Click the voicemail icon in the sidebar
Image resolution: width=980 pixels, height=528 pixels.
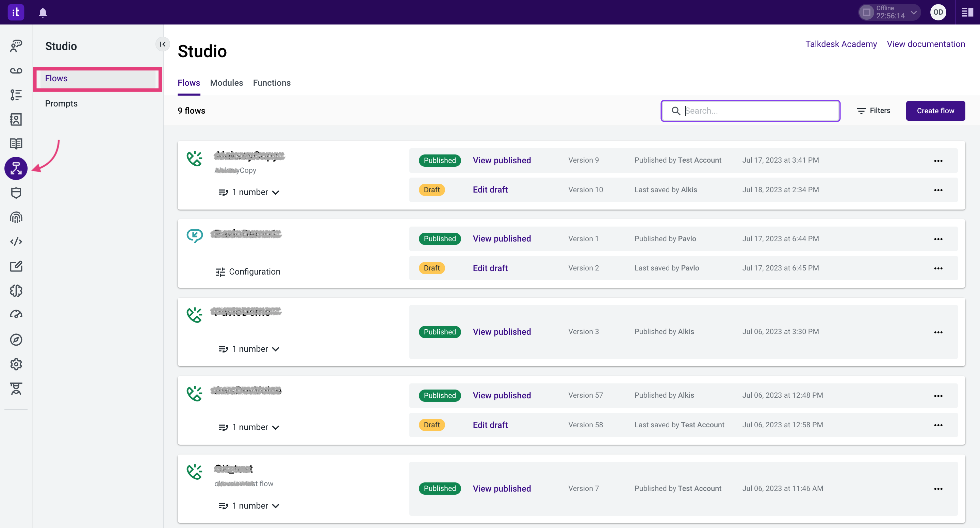[x=16, y=70]
